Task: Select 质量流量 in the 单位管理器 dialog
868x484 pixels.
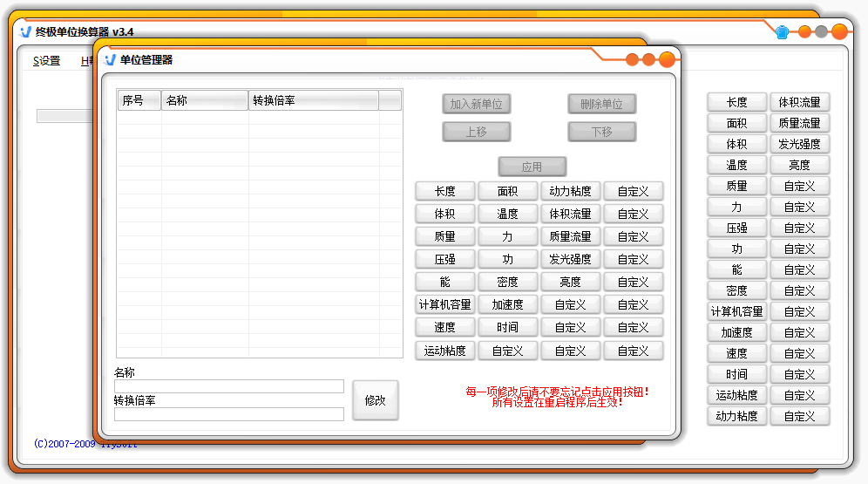Action: [570, 236]
